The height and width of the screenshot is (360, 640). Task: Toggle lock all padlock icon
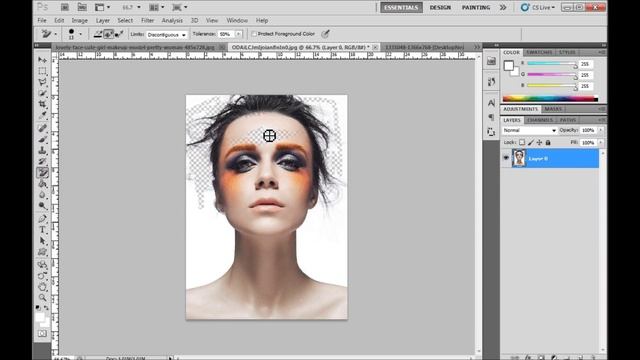point(548,142)
